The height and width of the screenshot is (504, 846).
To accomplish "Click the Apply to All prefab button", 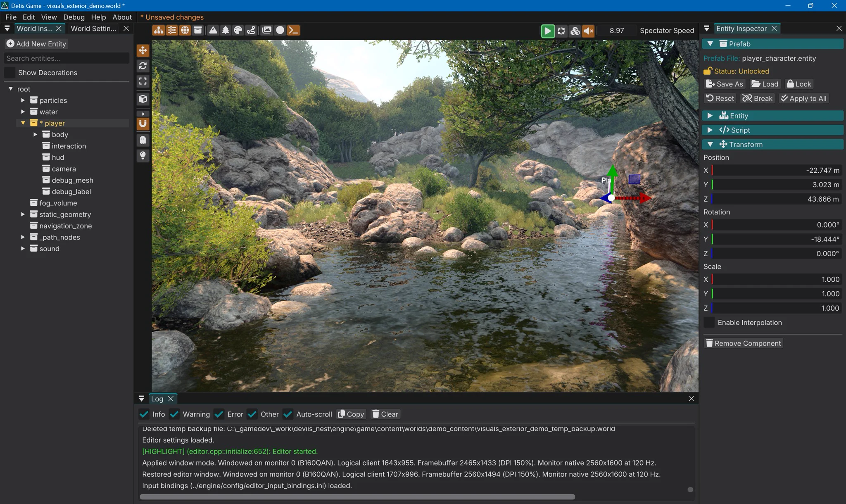I will [803, 98].
